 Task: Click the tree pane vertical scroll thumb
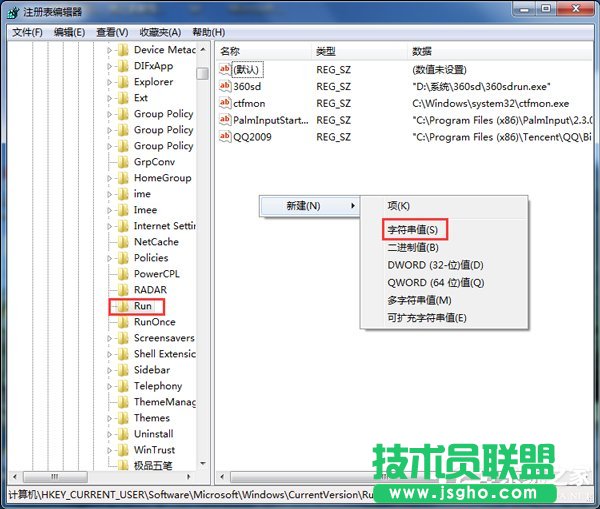pyautogui.click(x=202, y=73)
